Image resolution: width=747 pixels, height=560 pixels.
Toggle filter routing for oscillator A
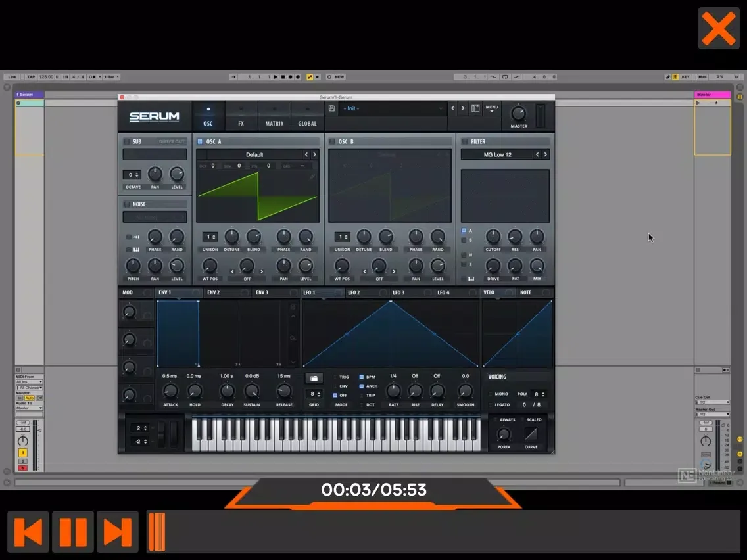click(x=464, y=231)
